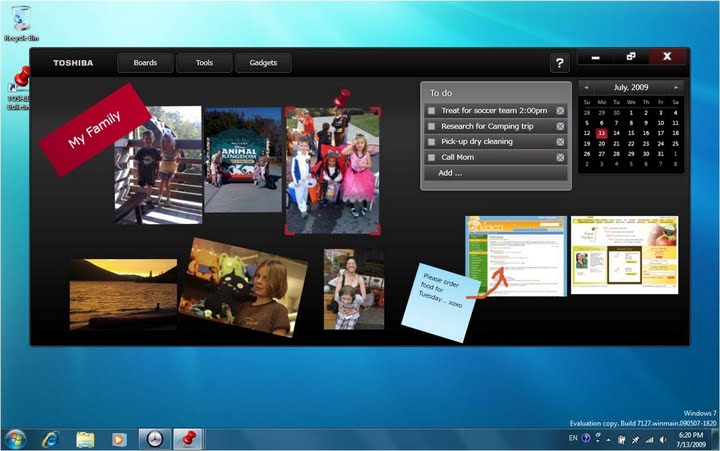Go to previous month in calendar
The image size is (720, 451).
[x=586, y=88]
